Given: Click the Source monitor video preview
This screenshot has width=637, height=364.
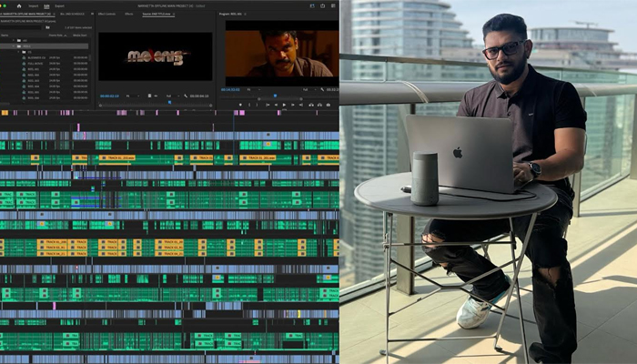Looking at the screenshot, I should 155,56.
